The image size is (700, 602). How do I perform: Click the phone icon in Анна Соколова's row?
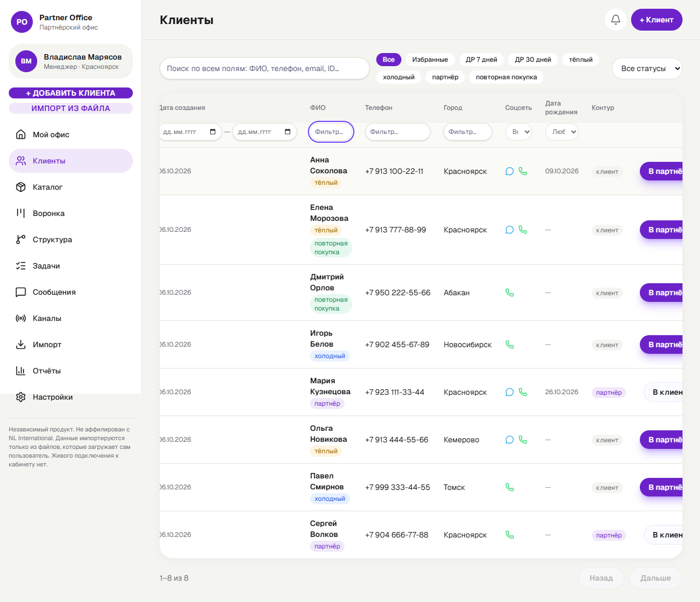523,171
